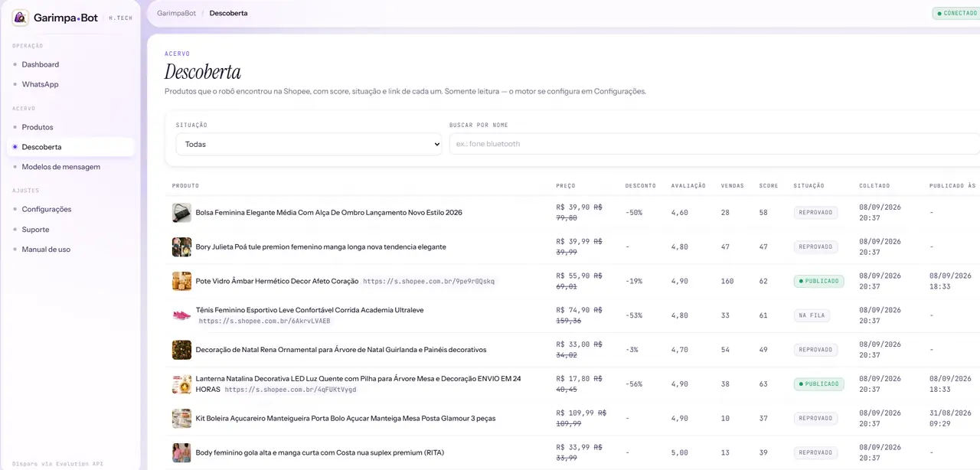The image size is (980, 470).
Task: Open the Pote Vidro shopee short link
Action: click(x=429, y=282)
